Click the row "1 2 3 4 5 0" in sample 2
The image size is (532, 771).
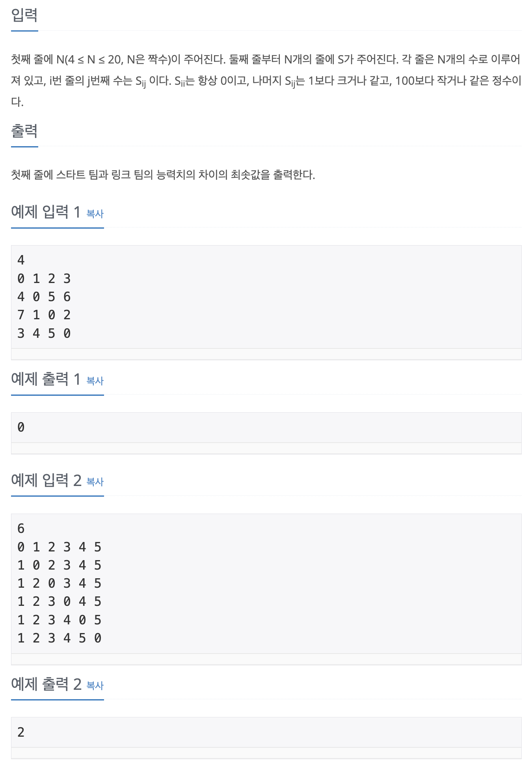(60, 638)
